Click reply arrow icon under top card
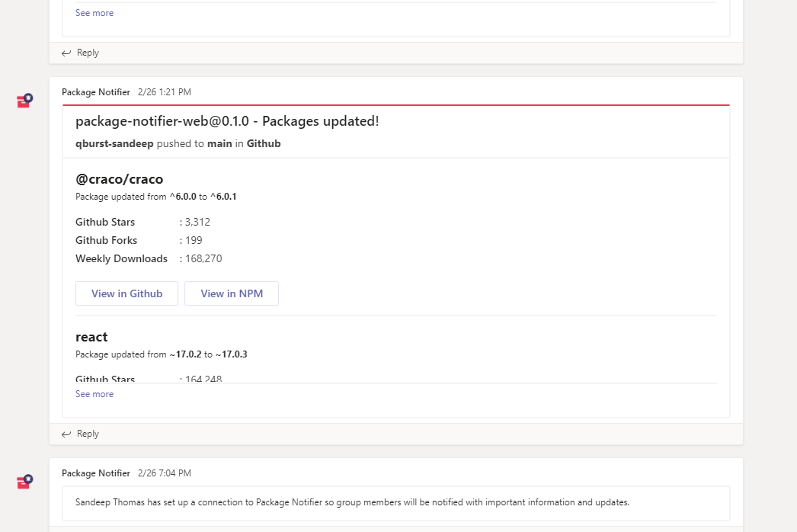 [66, 53]
